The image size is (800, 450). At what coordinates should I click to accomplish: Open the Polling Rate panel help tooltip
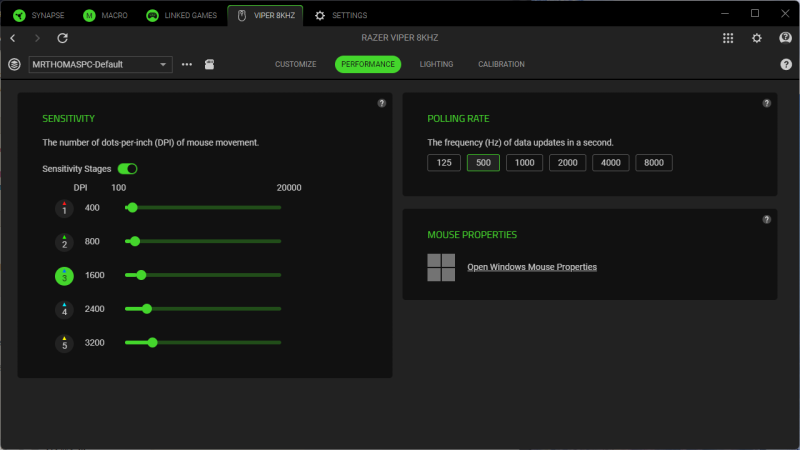click(x=766, y=103)
